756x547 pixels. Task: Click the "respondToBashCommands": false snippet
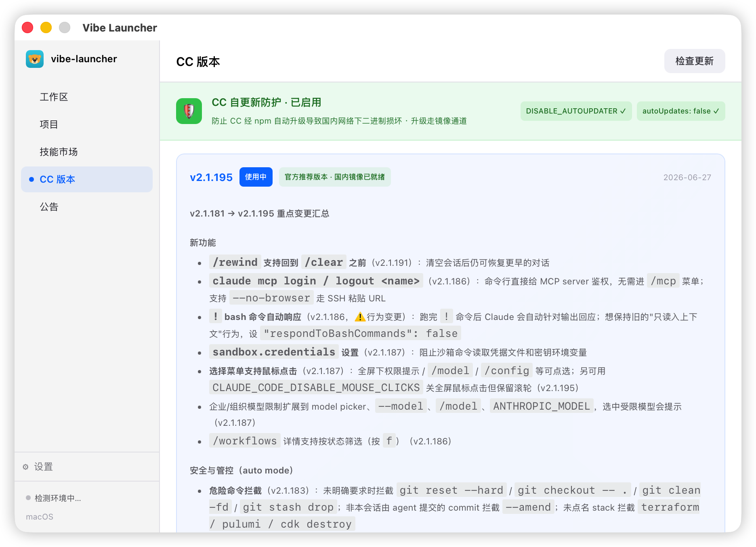pyautogui.click(x=361, y=333)
